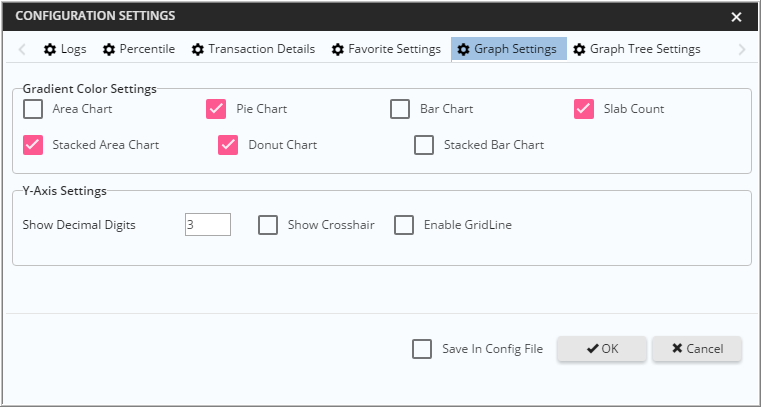Click the gear icon beside Logs
761x407 pixels.
(50, 49)
